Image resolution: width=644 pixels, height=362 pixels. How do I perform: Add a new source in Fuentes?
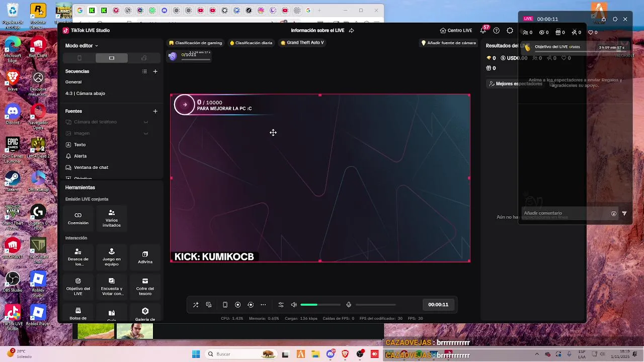point(155,111)
